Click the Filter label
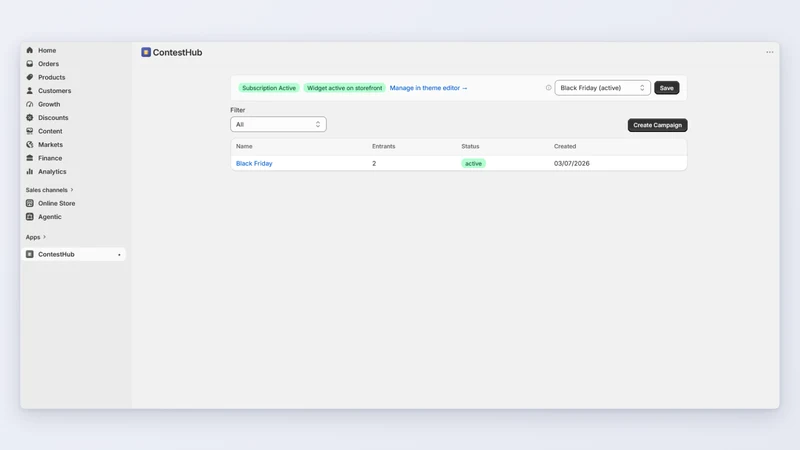 pos(238,110)
